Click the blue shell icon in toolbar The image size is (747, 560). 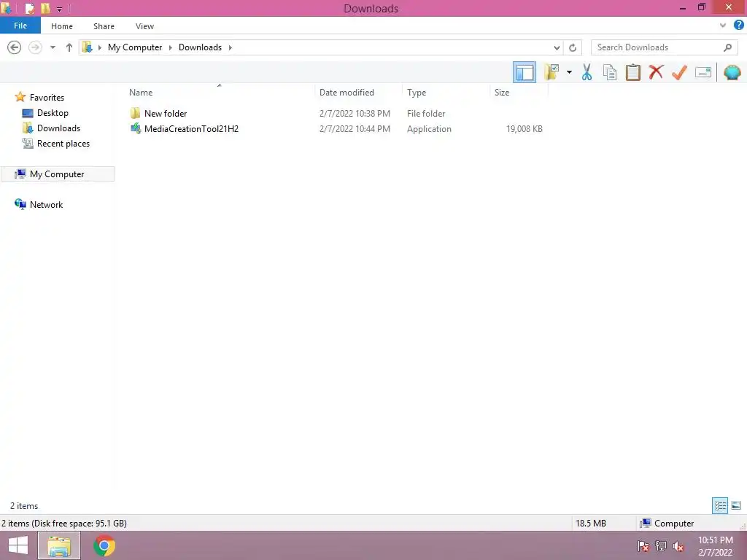click(732, 72)
